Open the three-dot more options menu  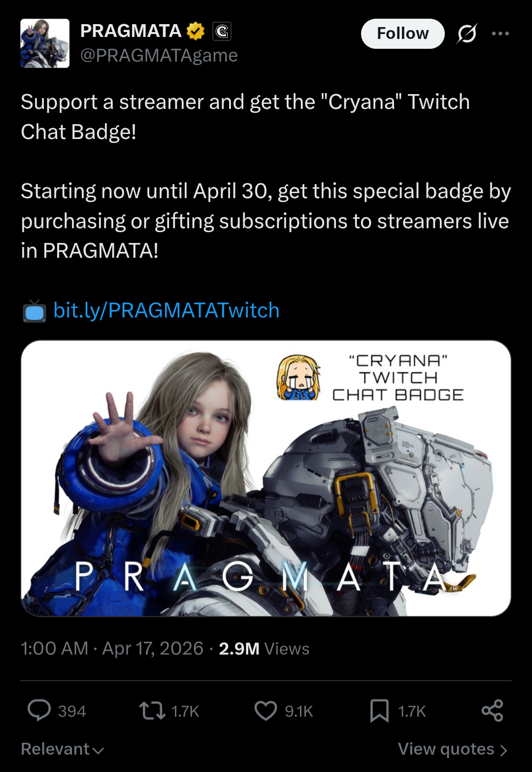[500, 34]
